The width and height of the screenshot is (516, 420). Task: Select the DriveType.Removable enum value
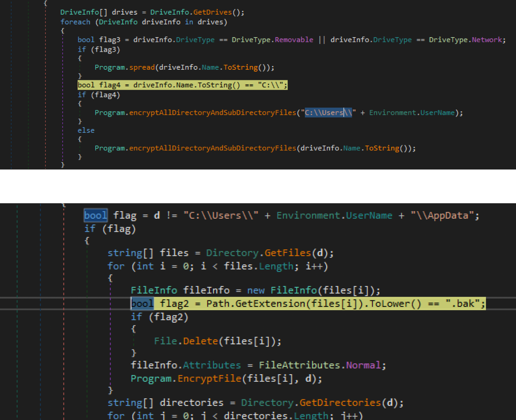click(x=272, y=40)
